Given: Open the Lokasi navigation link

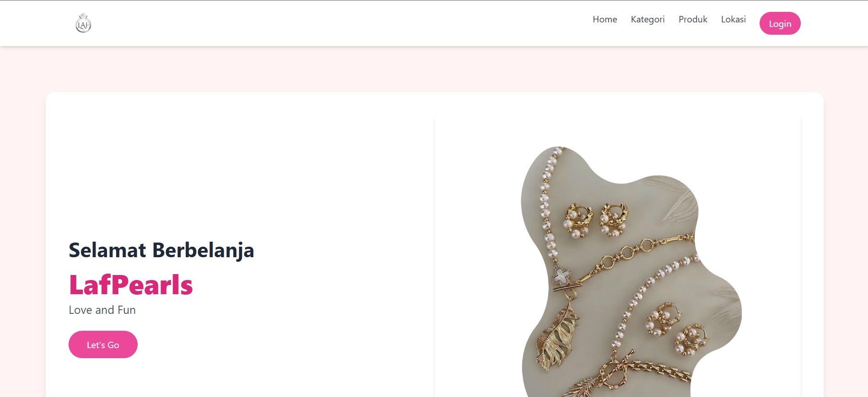Looking at the screenshot, I should [733, 19].
